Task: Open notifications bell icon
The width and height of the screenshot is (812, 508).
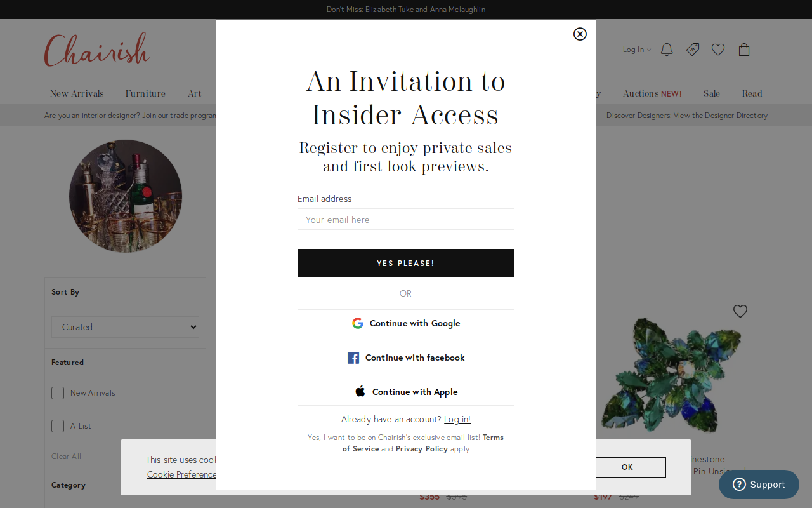Action: [x=667, y=50]
